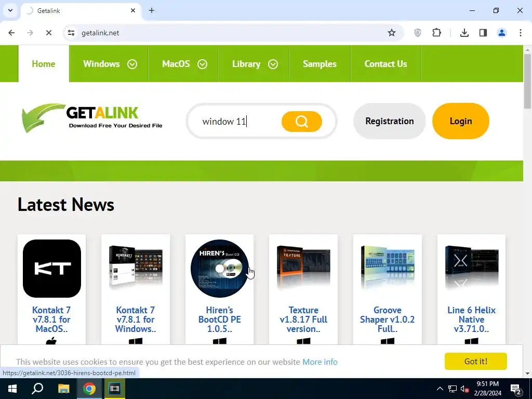
Task: Click the Groove Shaper box thumbnail
Action: coord(388,268)
